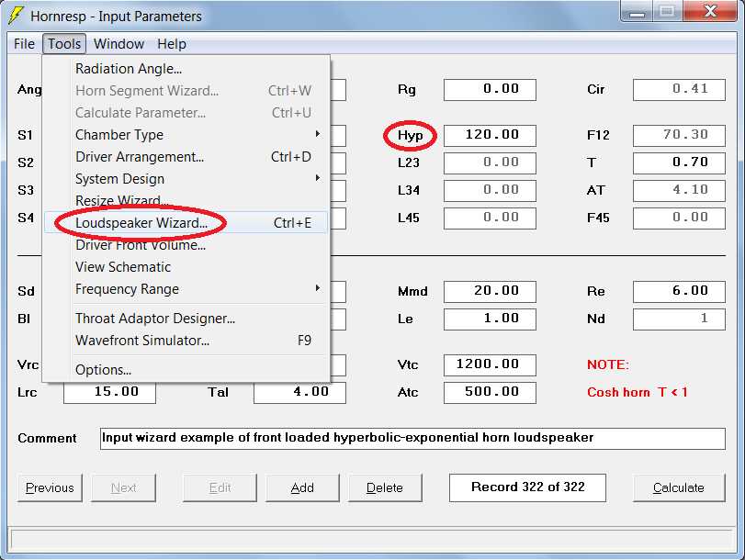Click the Vtc field showing 1200.00
Viewport: 745px width, 560px height.
coord(490,365)
